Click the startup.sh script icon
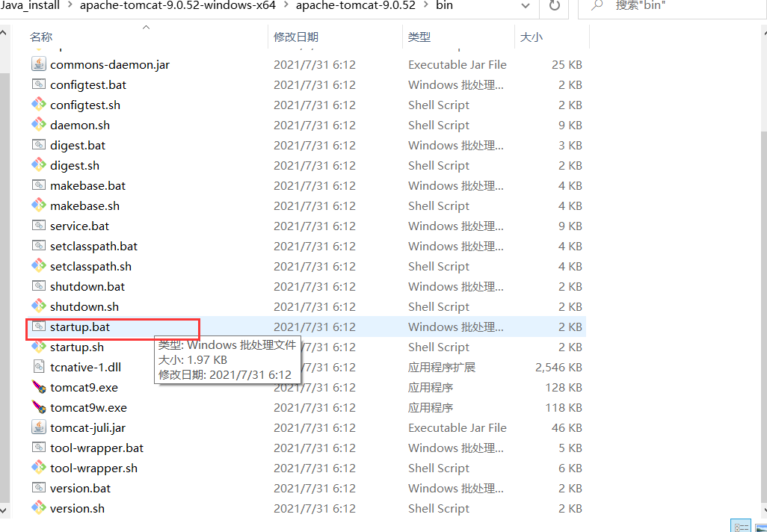 pyautogui.click(x=39, y=347)
